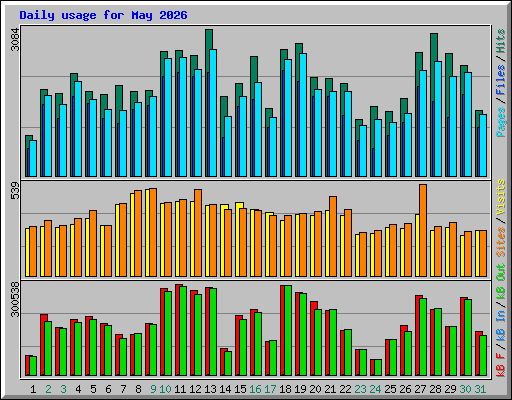
Task: Click day label 17 on the x-axis
Action: click(270, 389)
